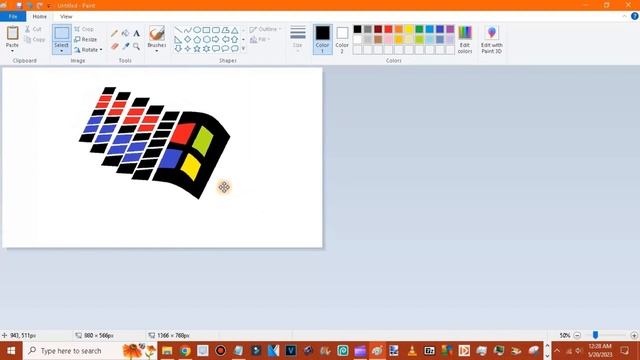Image resolution: width=640 pixels, height=360 pixels.
Task: Choose the Pentagon shape
Action: (197, 40)
